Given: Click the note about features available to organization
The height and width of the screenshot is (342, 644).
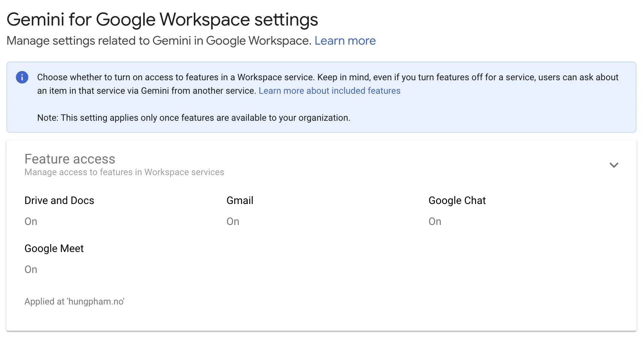Looking at the screenshot, I should tap(193, 118).
